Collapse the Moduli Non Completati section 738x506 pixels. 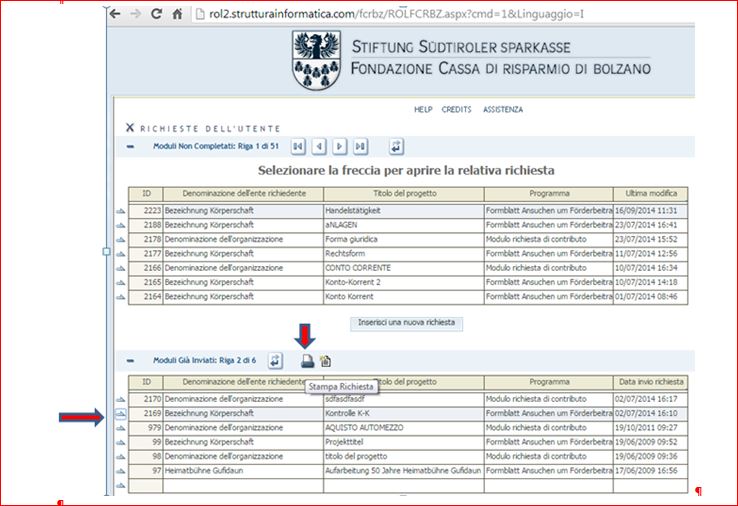point(130,146)
